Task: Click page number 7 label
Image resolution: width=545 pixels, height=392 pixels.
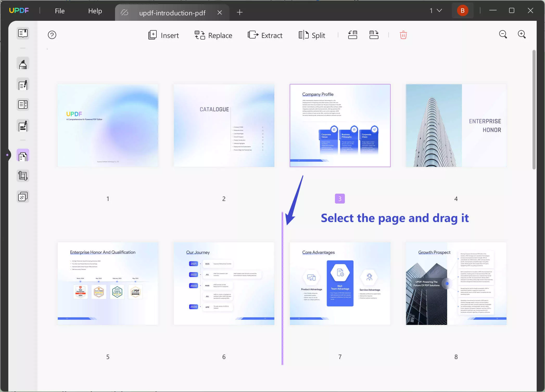Action: [340, 357]
